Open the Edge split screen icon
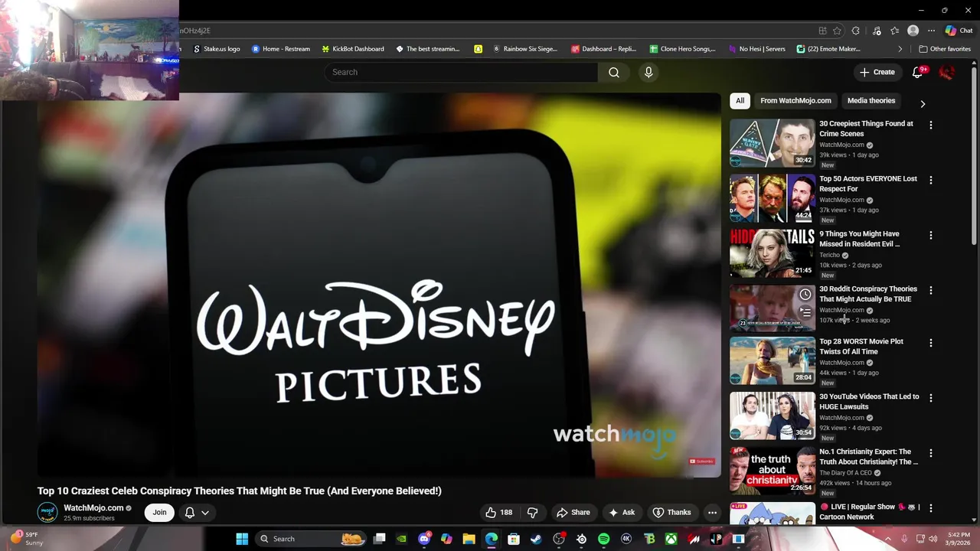Image resolution: width=980 pixels, height=551 pixels. [822, 31]
